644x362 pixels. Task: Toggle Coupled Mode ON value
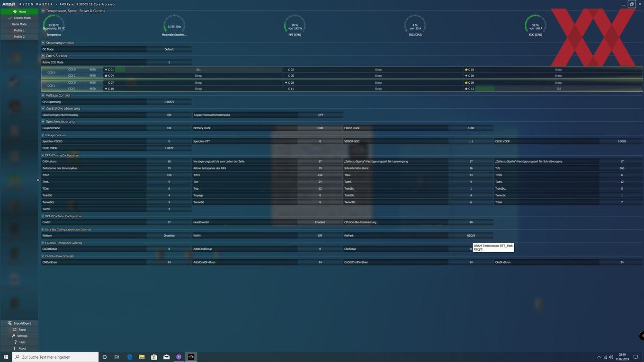[169, 128]
